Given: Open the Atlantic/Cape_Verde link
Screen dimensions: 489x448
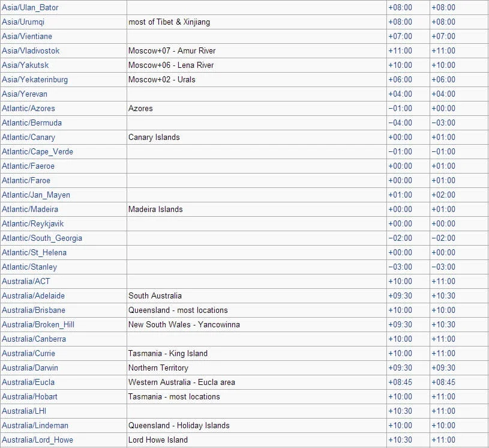Looking at the screenshot, I should [37, 152].
